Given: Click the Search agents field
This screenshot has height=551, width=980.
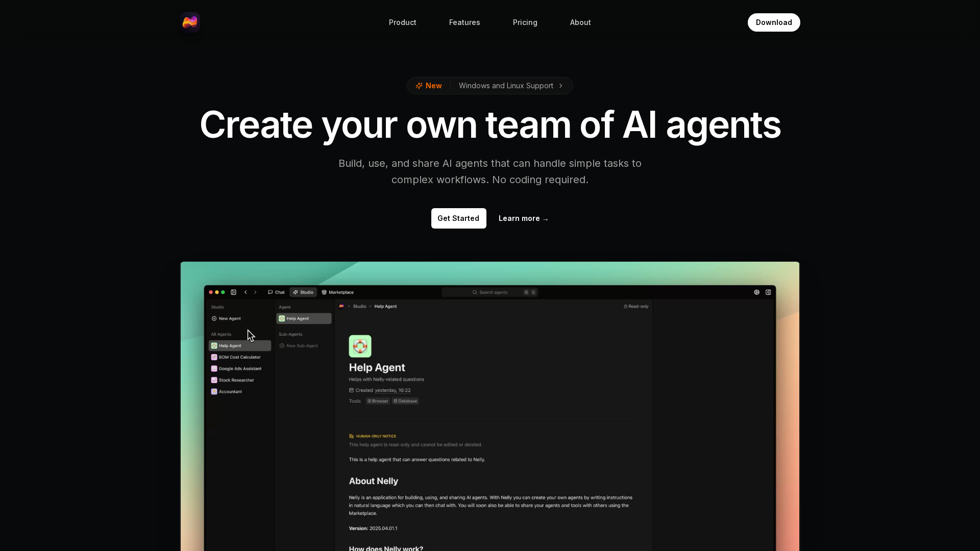Looking at the screenshot, I should (493, 292).
